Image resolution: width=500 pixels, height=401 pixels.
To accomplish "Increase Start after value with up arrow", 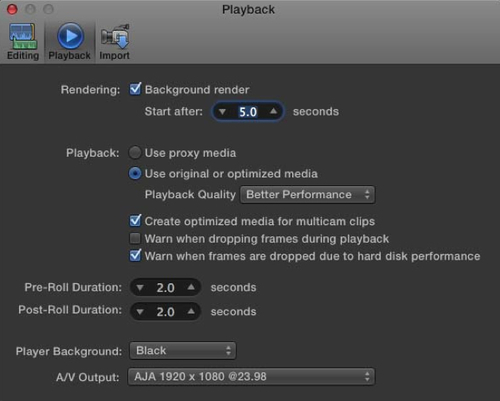I will coord(273,111).
